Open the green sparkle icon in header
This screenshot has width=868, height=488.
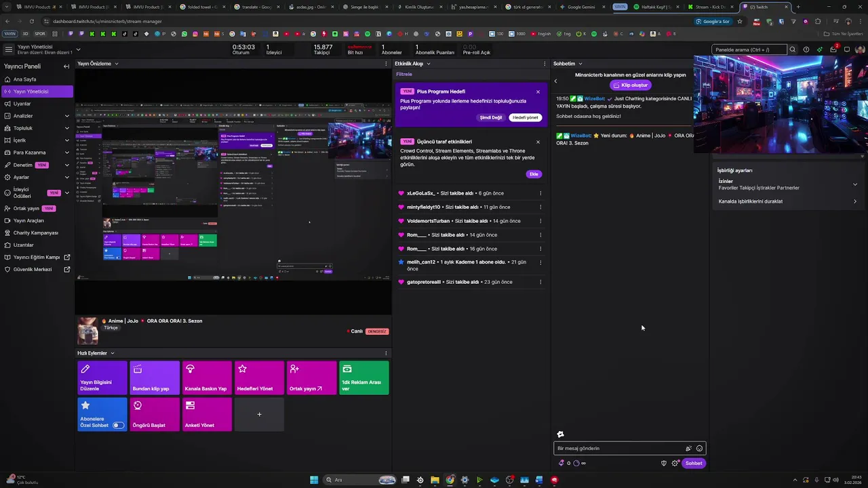(x=819, y=49)
